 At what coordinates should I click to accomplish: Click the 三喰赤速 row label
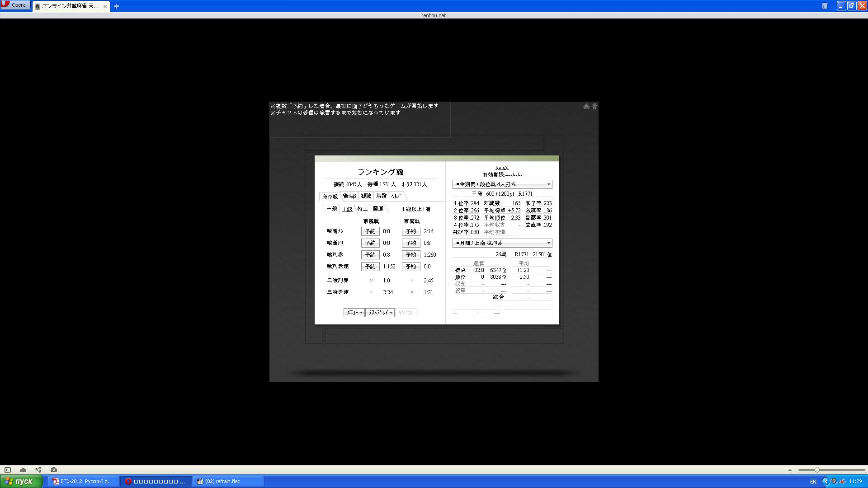[x=338, y=292]
